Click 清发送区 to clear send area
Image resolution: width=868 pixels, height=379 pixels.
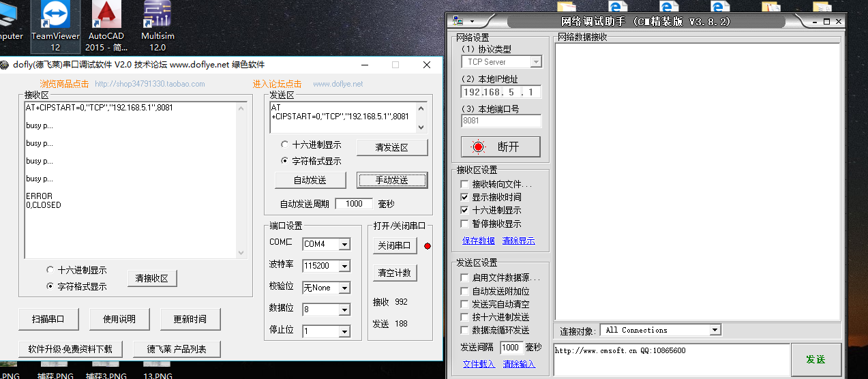392,147
